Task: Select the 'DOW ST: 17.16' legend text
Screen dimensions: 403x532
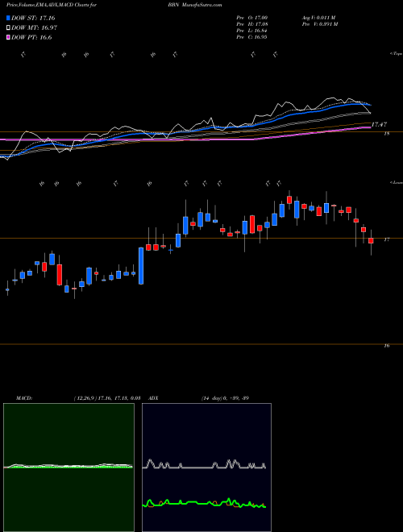Action: (x=33, y=18)
